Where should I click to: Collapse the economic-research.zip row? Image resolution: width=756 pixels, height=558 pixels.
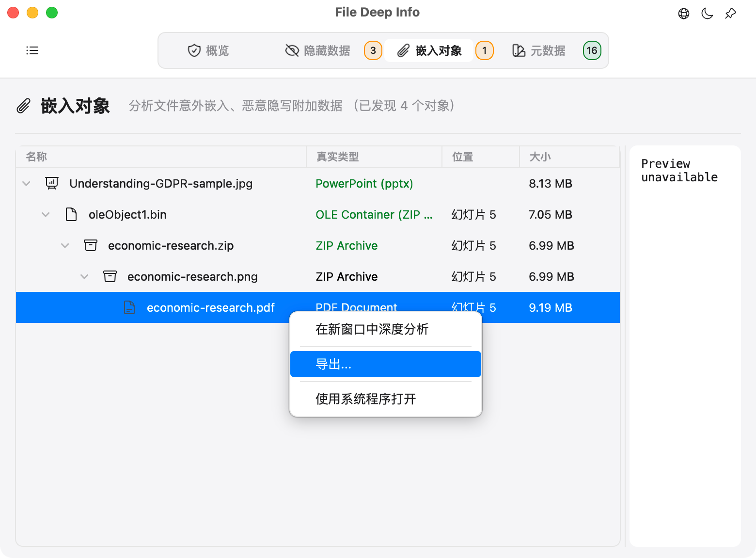pos(65,246)
